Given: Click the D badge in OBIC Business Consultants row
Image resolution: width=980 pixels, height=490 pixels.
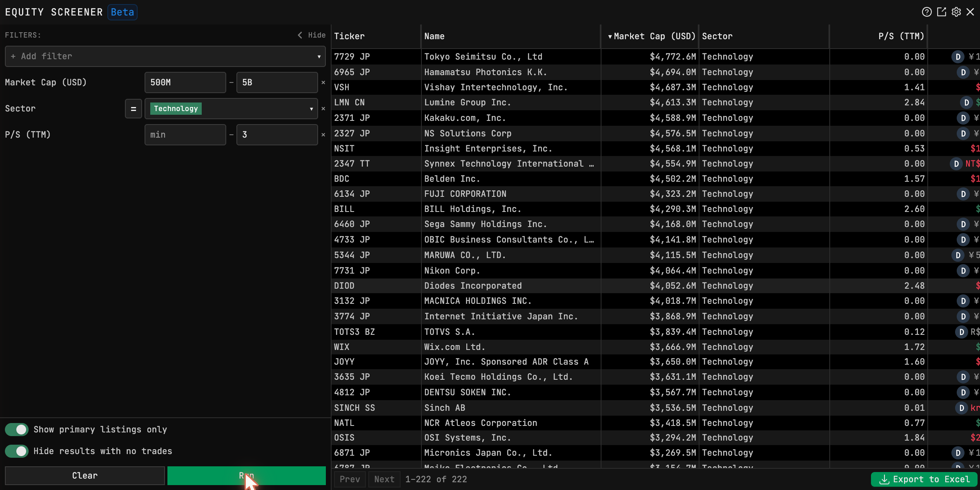Looking at the screenshot, I should 963,240.
